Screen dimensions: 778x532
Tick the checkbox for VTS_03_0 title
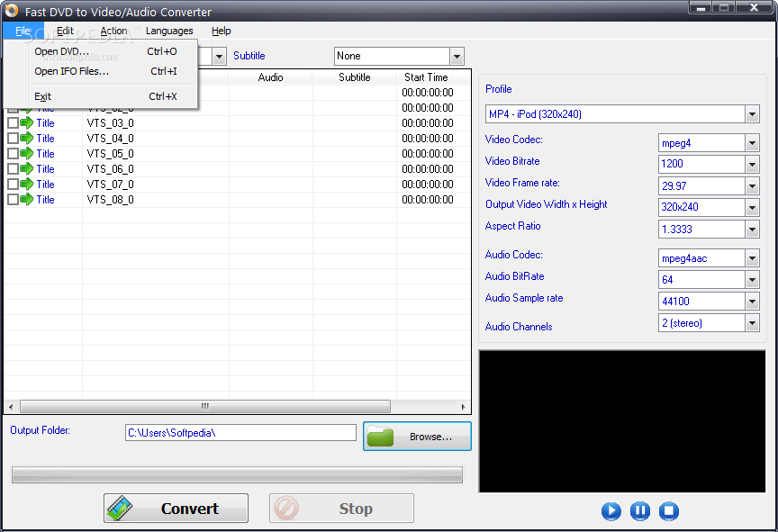[13, 122]
